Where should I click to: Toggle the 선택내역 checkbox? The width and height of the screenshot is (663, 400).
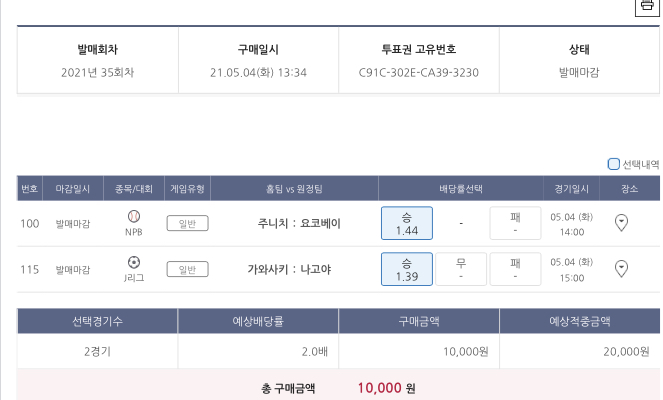[x=614, y=164]
